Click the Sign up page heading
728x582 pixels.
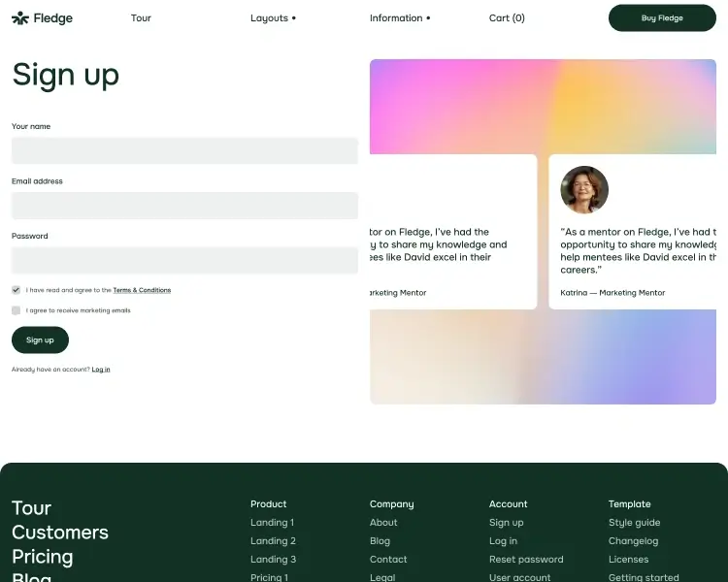[x=65, y=76]
